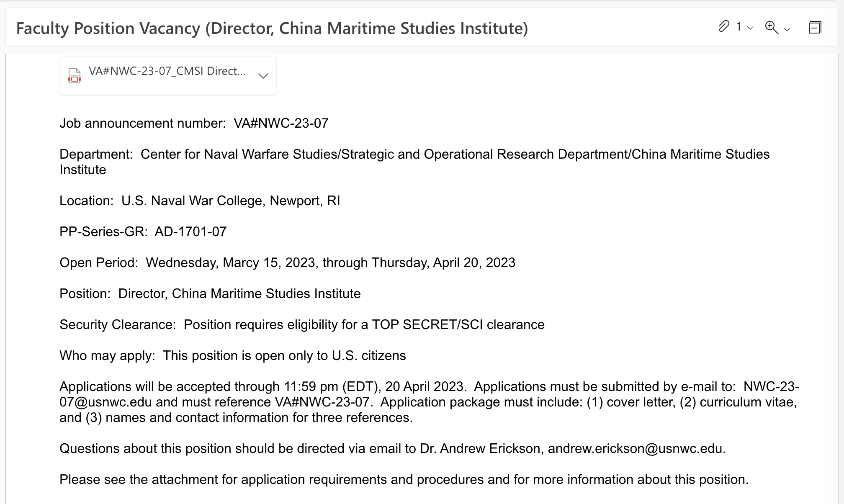This screenshot has width=844, height=504.
Task: Click the Location: U.S. Naval War College line
Action: point(200,201)
